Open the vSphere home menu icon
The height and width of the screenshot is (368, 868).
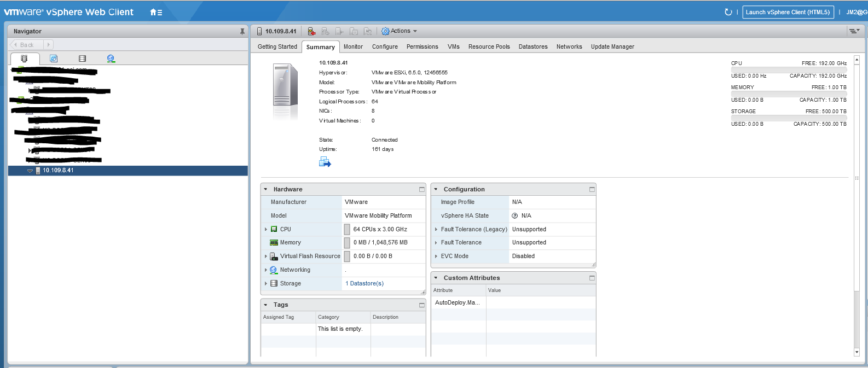pos(156,12)
